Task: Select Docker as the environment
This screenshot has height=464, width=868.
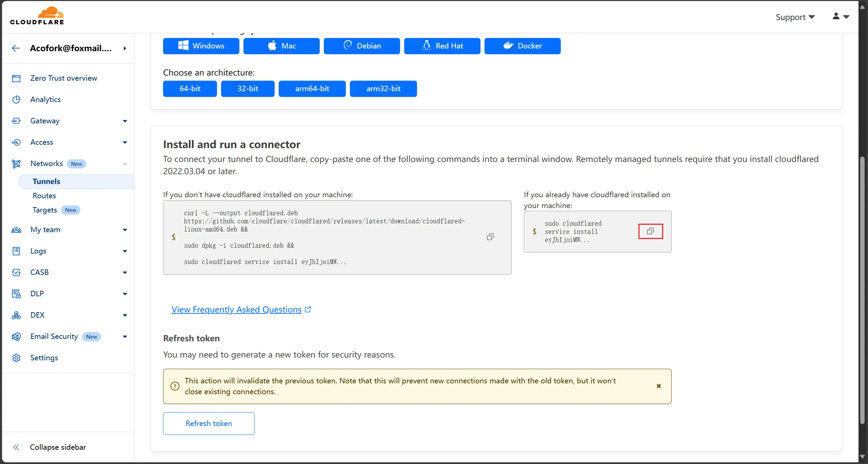Action: click(522, 46)
